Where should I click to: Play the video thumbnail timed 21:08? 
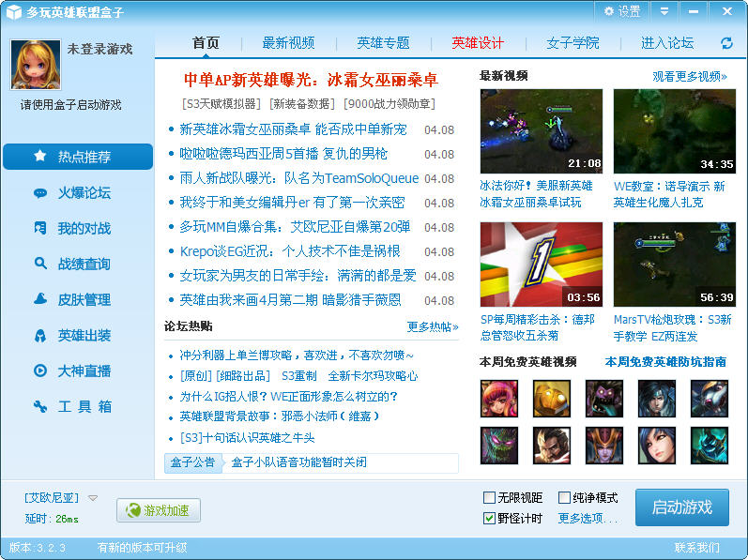tap(542, 131)
